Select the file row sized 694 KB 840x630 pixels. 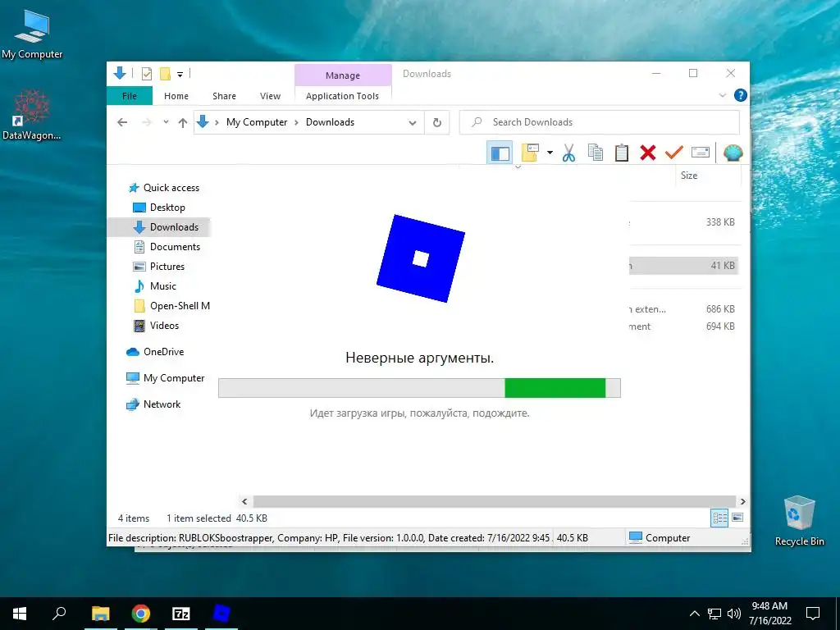[x=683, y=326]
